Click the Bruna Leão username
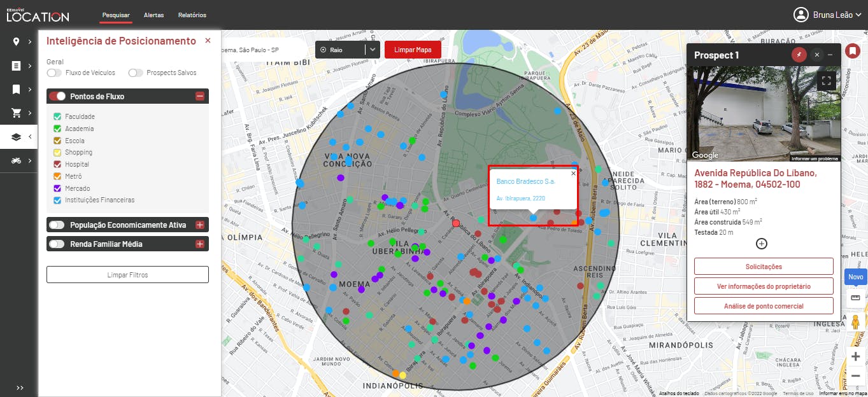Image resolution: width=868 pixels, height=397 pixels. [x=832, y=15]
